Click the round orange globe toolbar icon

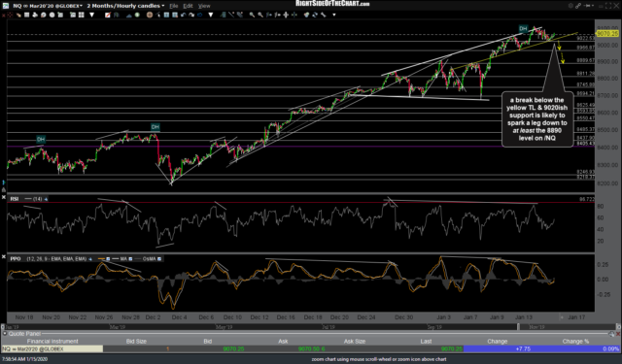[150, 16]
